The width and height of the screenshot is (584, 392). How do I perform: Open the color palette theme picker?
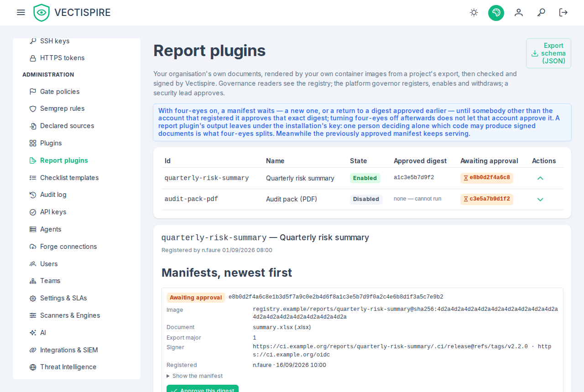pos(496,12)
